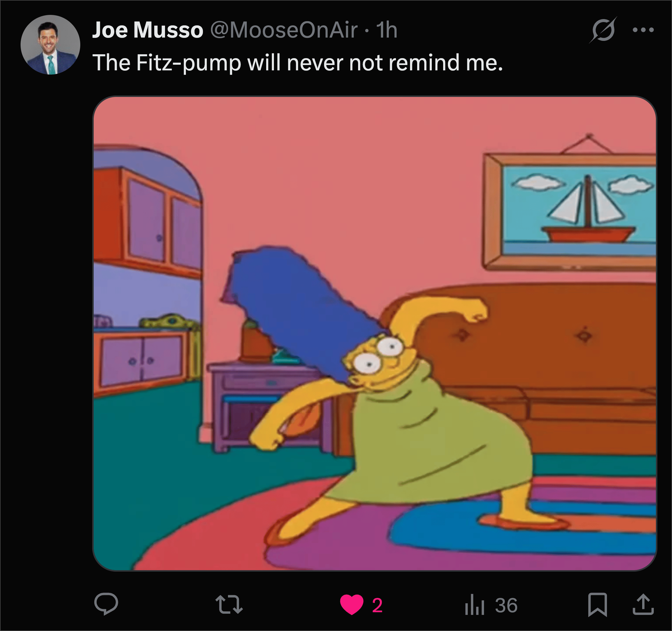Viewport: 672px width, 631px height.
Task: Open the three-dot more options menu
Action: [643, 30]
